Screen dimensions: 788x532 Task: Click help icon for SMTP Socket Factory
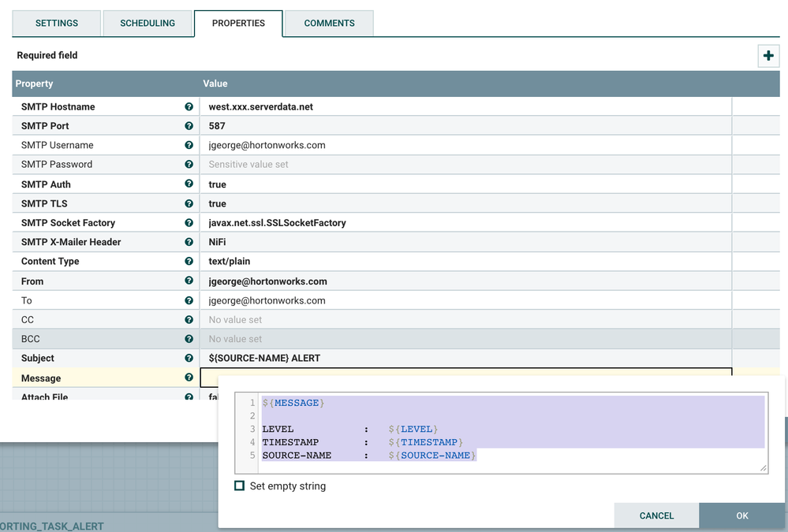pyautogui.click(x=189, y=223)
